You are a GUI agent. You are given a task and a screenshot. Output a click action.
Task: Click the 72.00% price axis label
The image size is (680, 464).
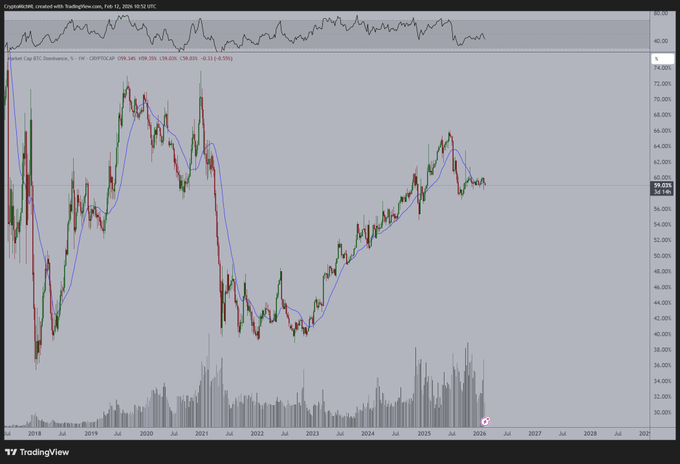(x=662, y=84)
